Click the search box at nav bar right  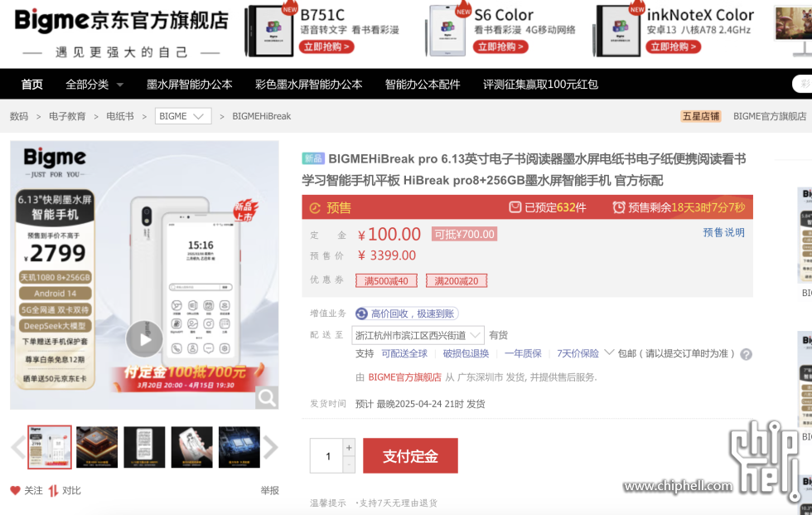tap(802, 84)
